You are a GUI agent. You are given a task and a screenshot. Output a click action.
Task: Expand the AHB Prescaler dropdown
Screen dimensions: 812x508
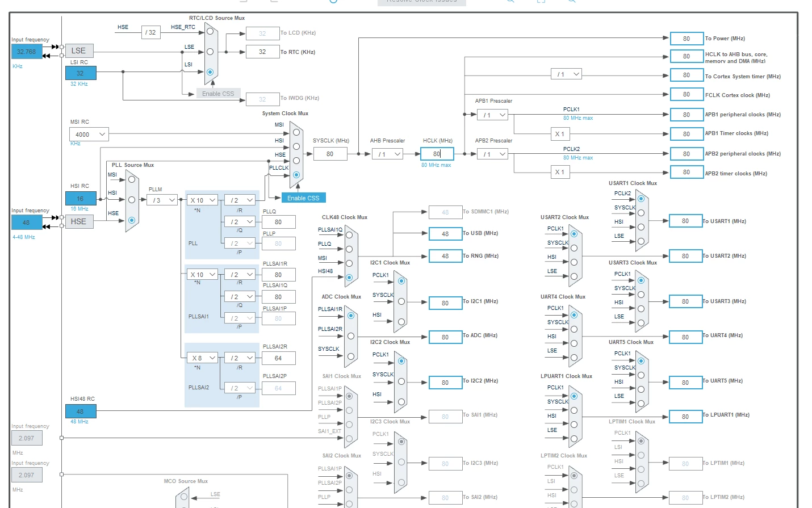[387, 154]
